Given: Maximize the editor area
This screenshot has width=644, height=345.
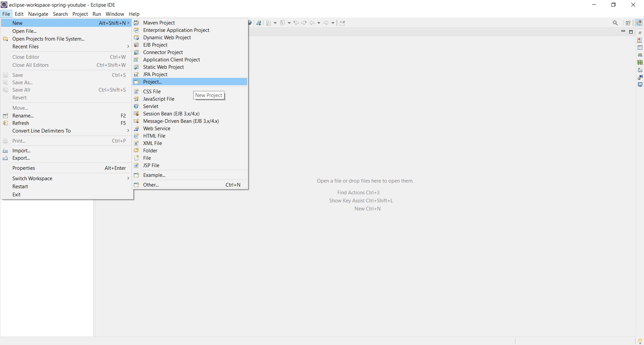Looking at the screenshot, I should click(631, 32).
